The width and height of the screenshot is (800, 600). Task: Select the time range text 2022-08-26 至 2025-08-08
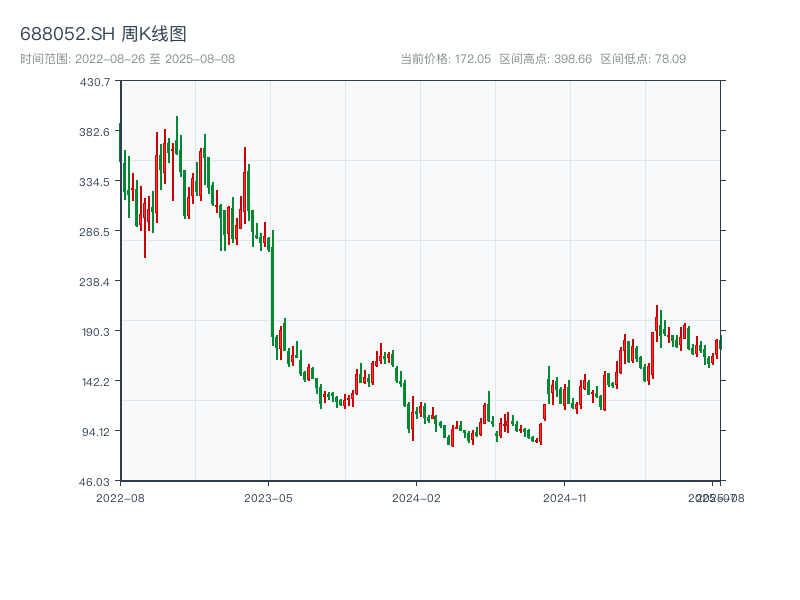(155, 59)
